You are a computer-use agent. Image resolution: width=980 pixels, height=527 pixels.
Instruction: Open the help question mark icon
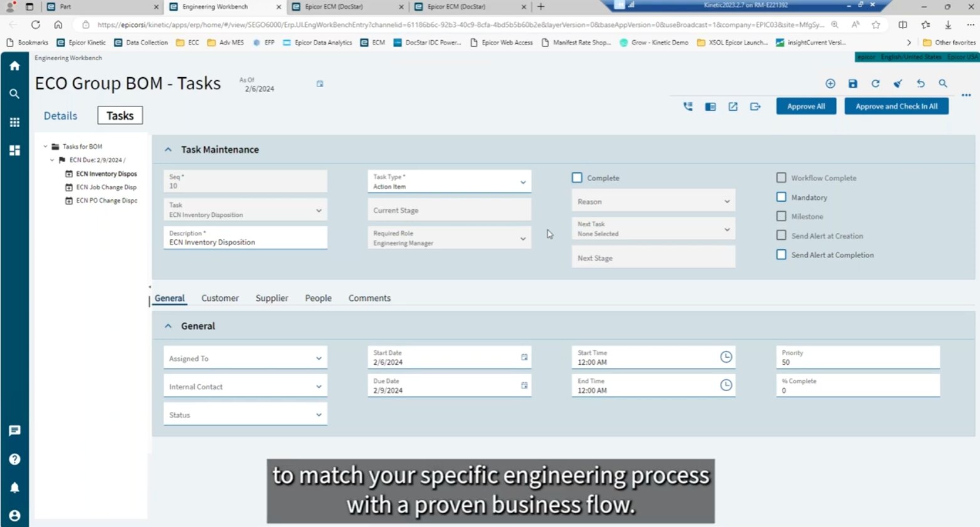click(14, 459)
